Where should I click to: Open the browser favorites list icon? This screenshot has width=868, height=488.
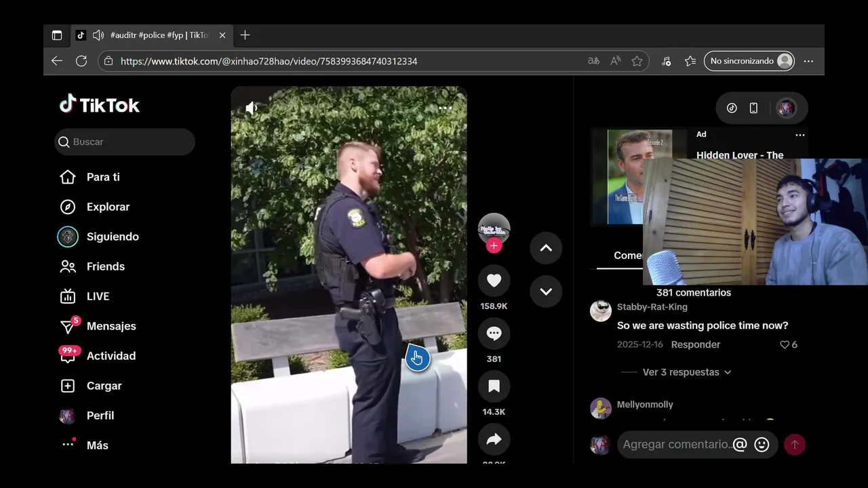coord(690,61)
